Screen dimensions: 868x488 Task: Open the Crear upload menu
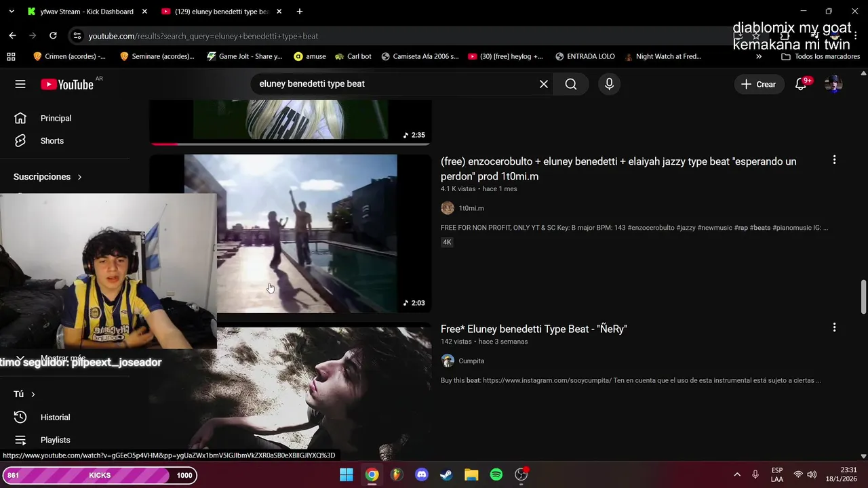click(x=759, y=84)
